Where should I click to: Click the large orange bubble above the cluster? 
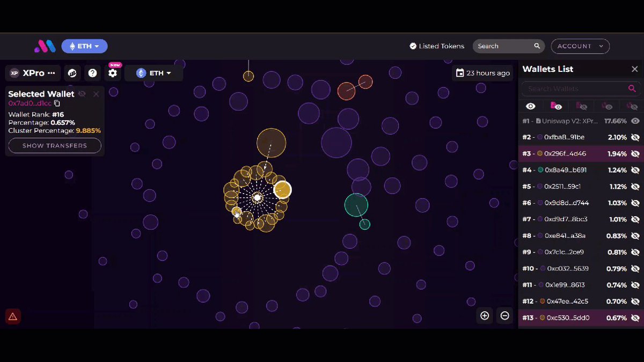click(x=272, y=143)
